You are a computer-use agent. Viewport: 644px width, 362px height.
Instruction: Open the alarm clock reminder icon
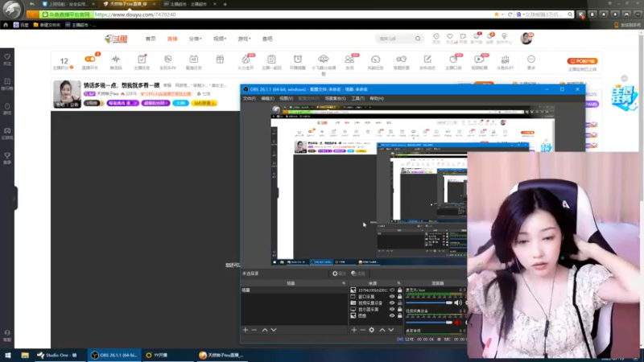(297, 59)
